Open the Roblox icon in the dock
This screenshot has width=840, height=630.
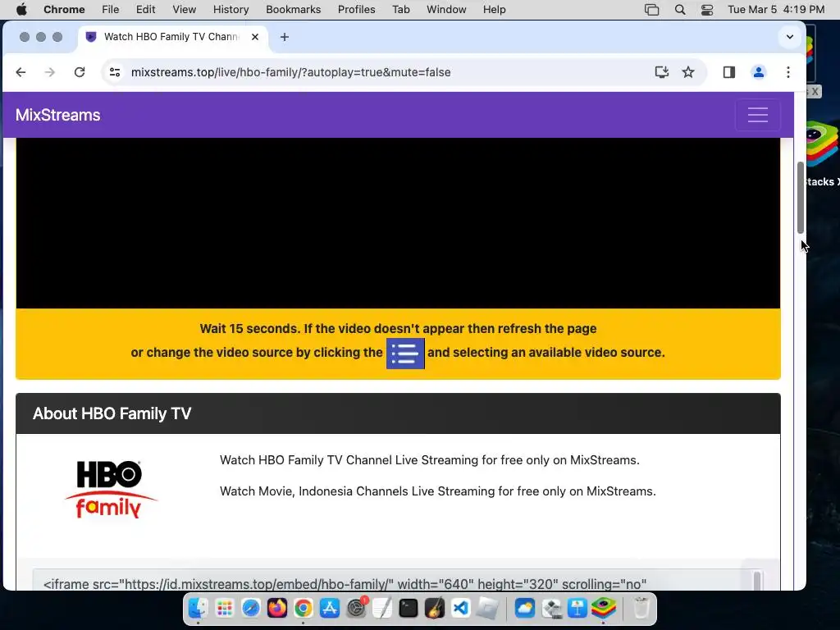(488, 608)
